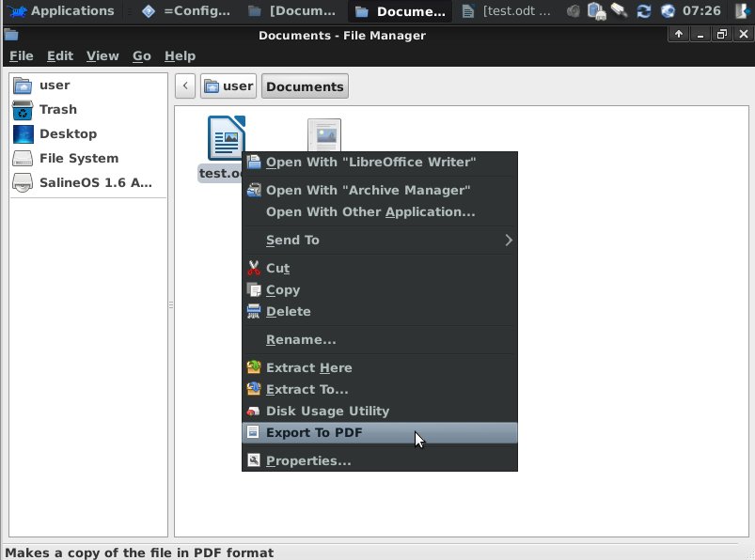Open the file with Archive Manager
This screenshot has height=560, width=755.
click(380, 190)
